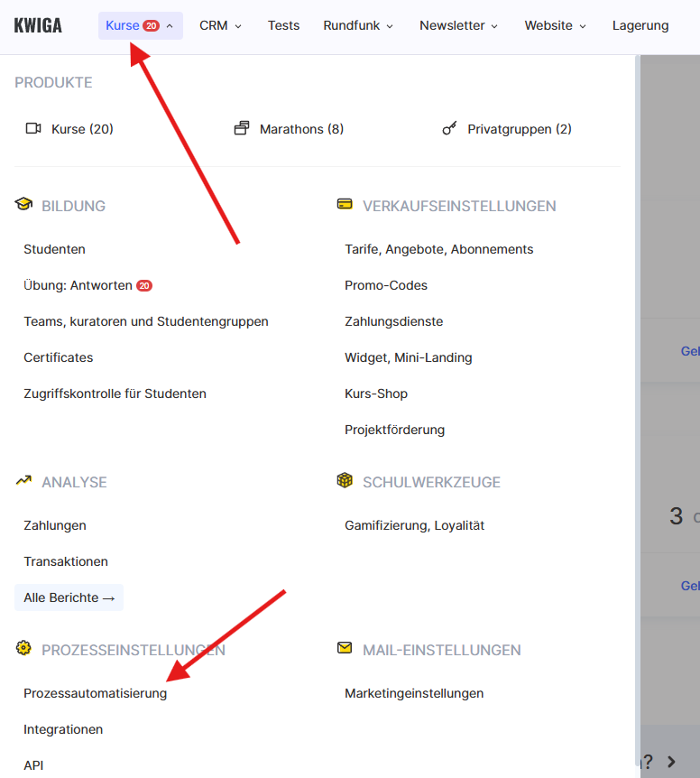Click the video camera icon beside Kurse (20)

(x=33, y=129)
